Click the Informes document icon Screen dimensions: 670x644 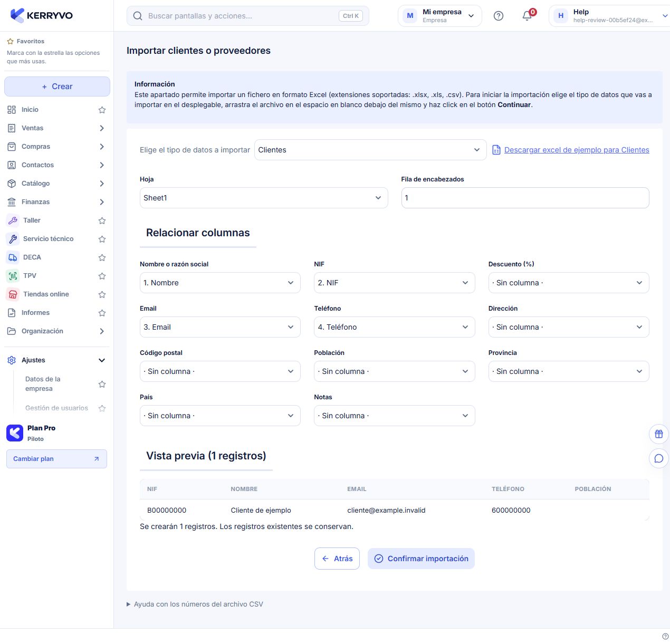tap(12, 313)
